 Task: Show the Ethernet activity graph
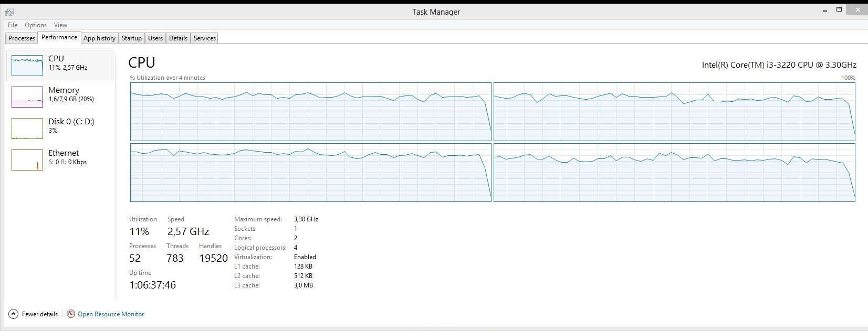pos(27,160)
